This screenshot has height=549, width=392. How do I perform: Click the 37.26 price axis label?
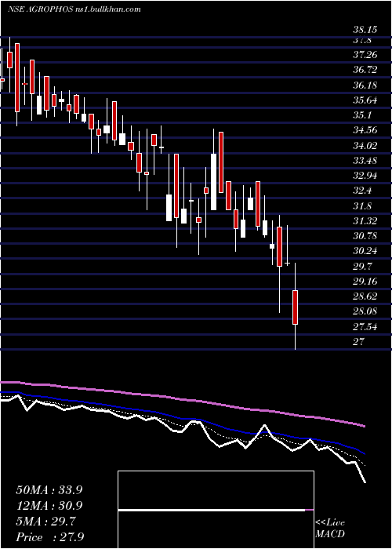point(365,55)
